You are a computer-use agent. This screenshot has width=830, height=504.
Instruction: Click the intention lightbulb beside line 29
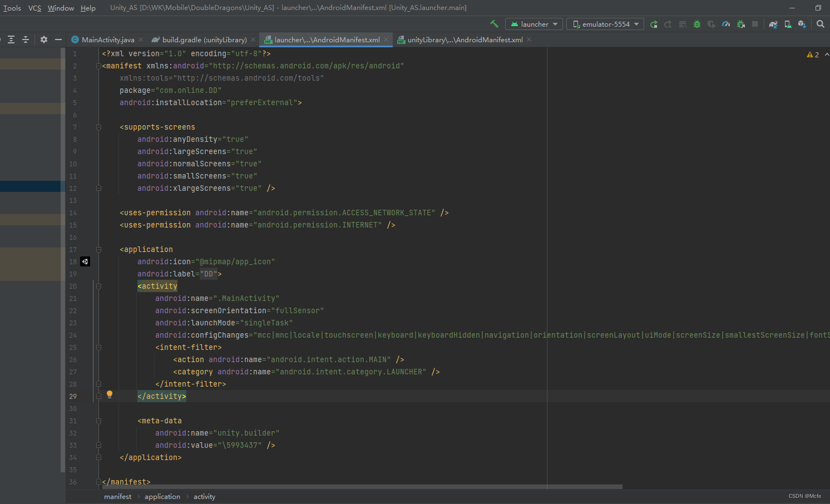pyautogui.click(x=110, y=394)
